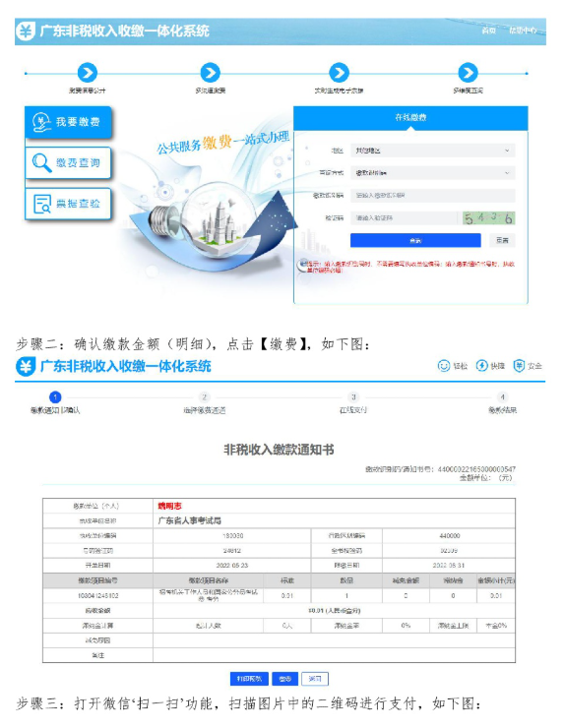This screenshot has height=728, width=564.
Task: Click the fourth process step arrow circle
Action: pyautogui.click(x=468, y=73)
